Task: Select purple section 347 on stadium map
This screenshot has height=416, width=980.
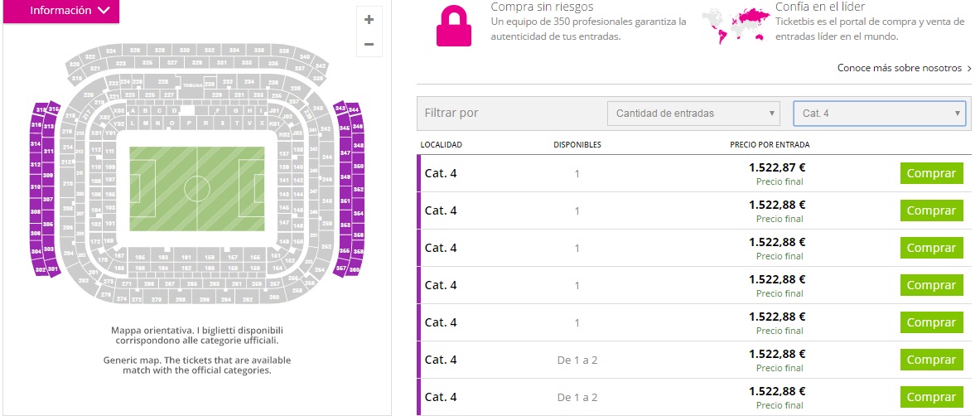Action: (x=345, y=153)
